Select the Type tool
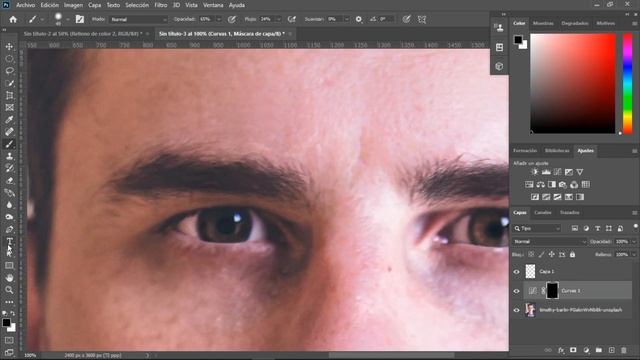The width and height of the screenshot is (640, 360). pos(9,241)
